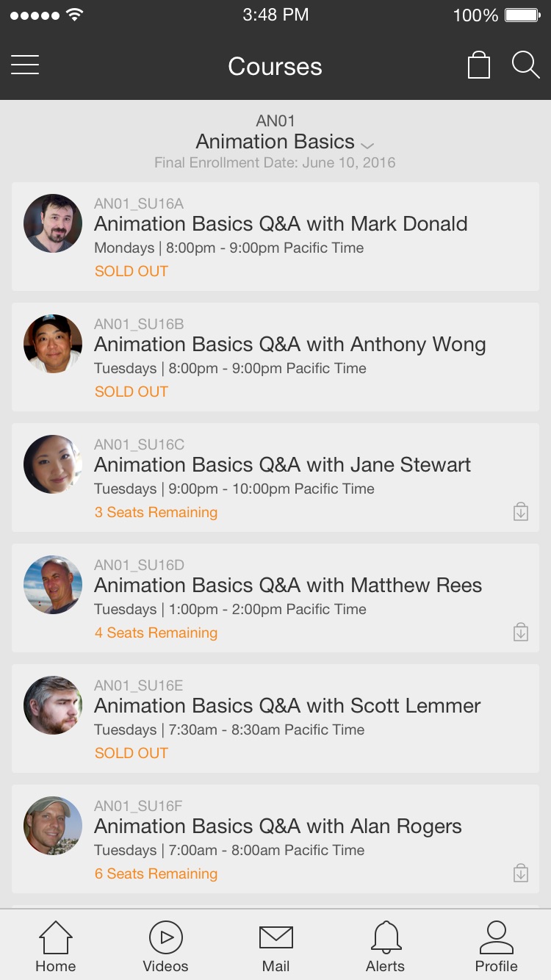Viewport: 551px width, 980px height.
Task: Open Scott Lemmer Q&A session
Action: [x=275, y=718]
